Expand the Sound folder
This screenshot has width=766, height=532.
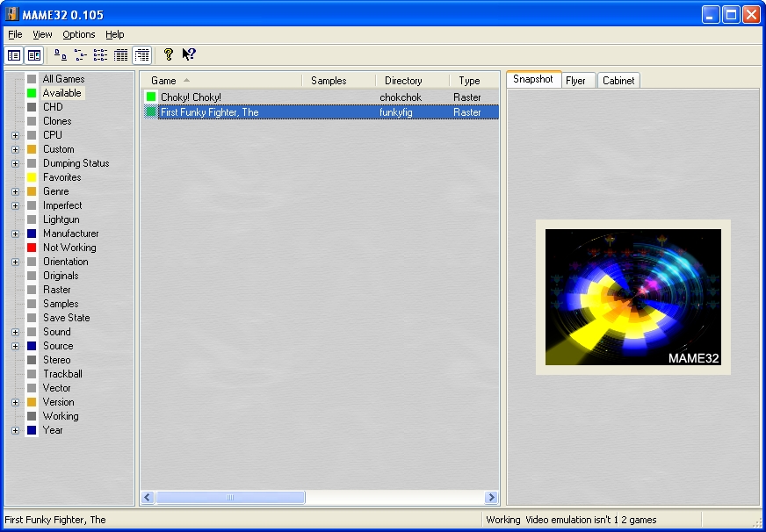pyautogui.click(x=15, y=333)
